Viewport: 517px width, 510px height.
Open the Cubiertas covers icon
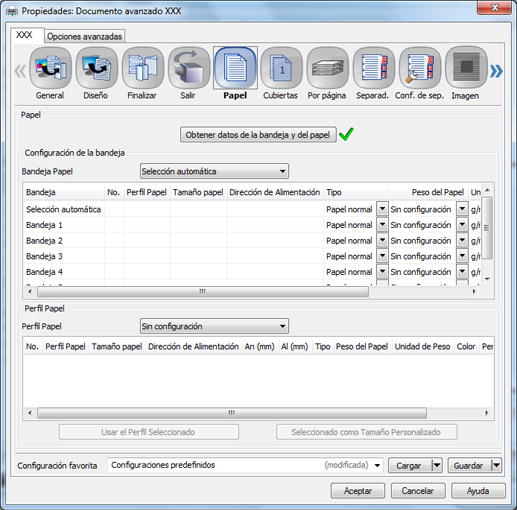(281, 68)
